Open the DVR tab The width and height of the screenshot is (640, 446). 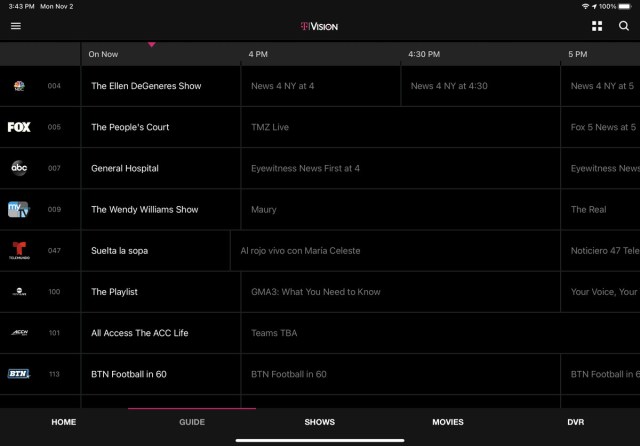576,422
